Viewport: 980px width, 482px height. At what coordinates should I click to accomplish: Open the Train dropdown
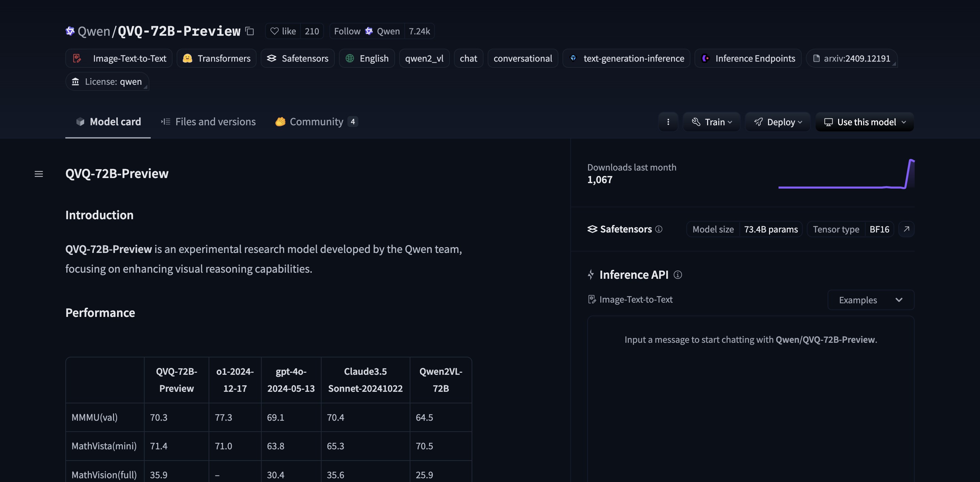(712, 122)
